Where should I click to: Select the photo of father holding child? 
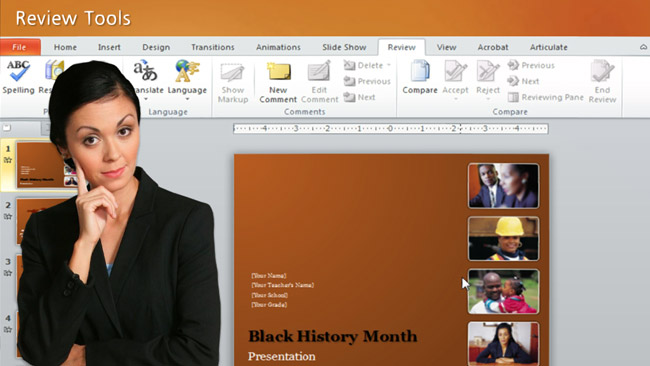click(503, 291)
